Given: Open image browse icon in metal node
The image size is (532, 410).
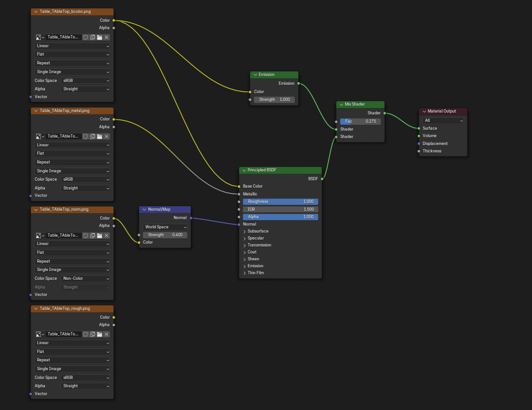Looking at the screenshot, I should tap(40, 137).
